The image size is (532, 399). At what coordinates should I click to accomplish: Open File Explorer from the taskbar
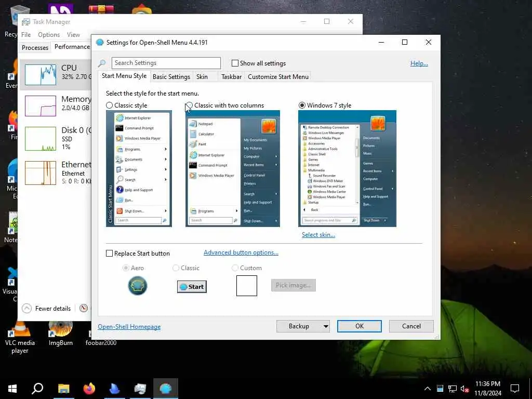(63, 389)
